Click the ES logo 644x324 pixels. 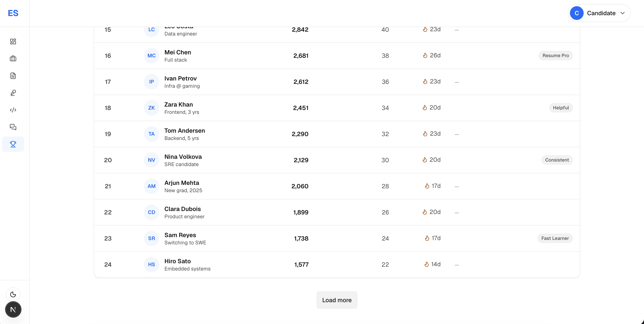[x=13, y=13]
